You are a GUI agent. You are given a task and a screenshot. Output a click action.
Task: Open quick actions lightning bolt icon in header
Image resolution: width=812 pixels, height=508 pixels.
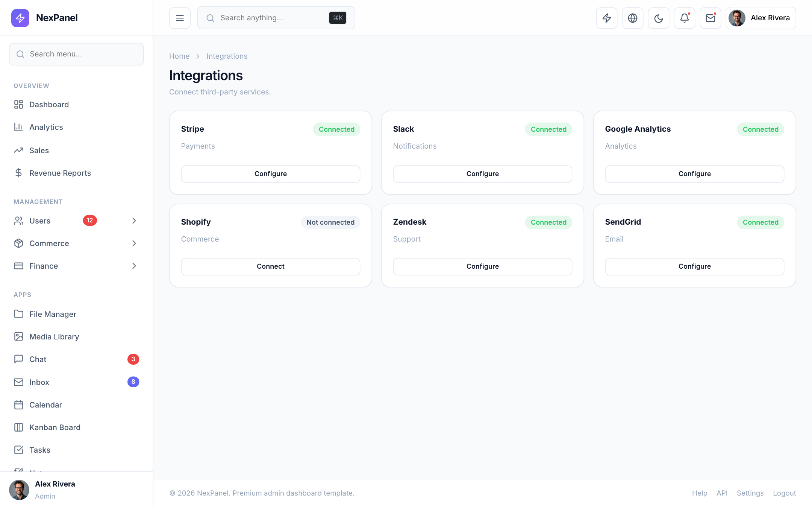607,18
